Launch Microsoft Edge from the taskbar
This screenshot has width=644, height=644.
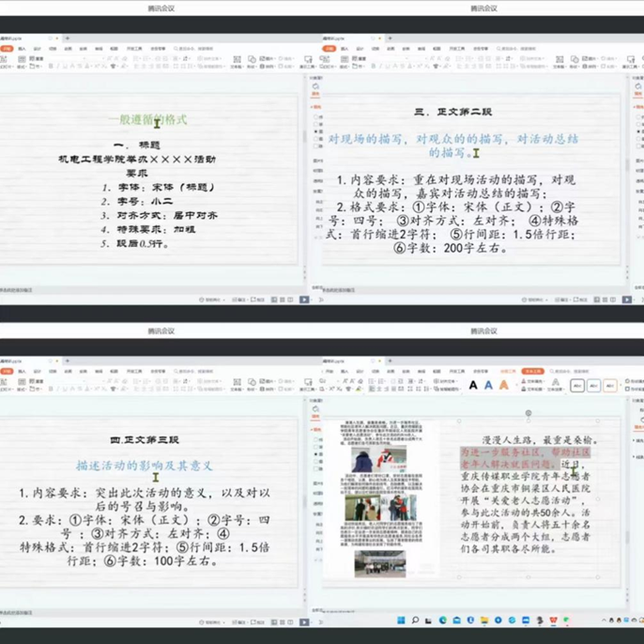pyautogui.click(x=443, y=621)
